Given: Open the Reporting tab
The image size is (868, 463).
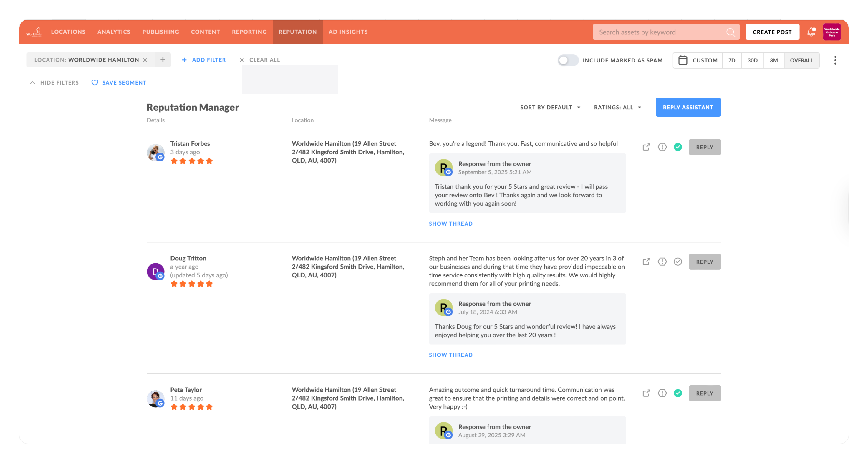Looking at the screenshot, I should [249, 32].
